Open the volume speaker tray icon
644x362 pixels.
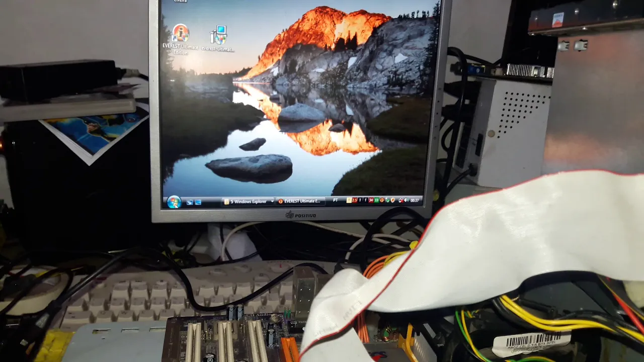[x=407, y=200]
